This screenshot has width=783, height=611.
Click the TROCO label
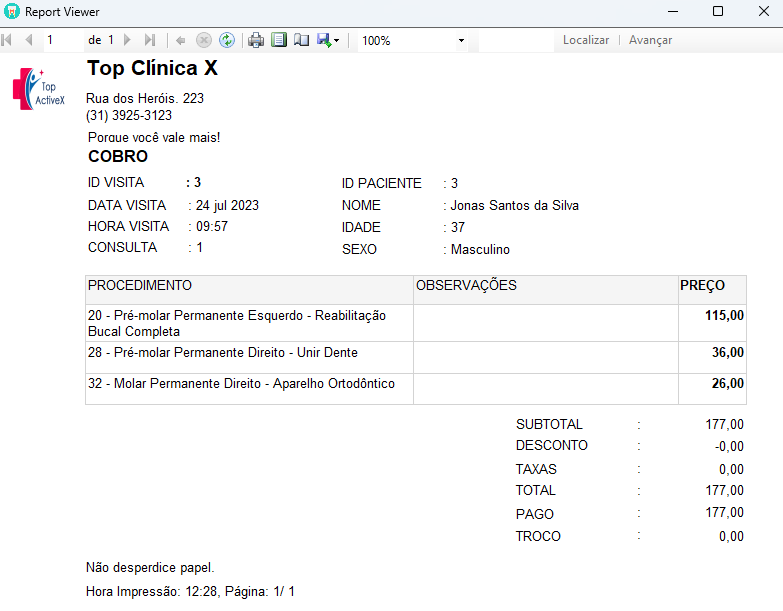(538, 536)
